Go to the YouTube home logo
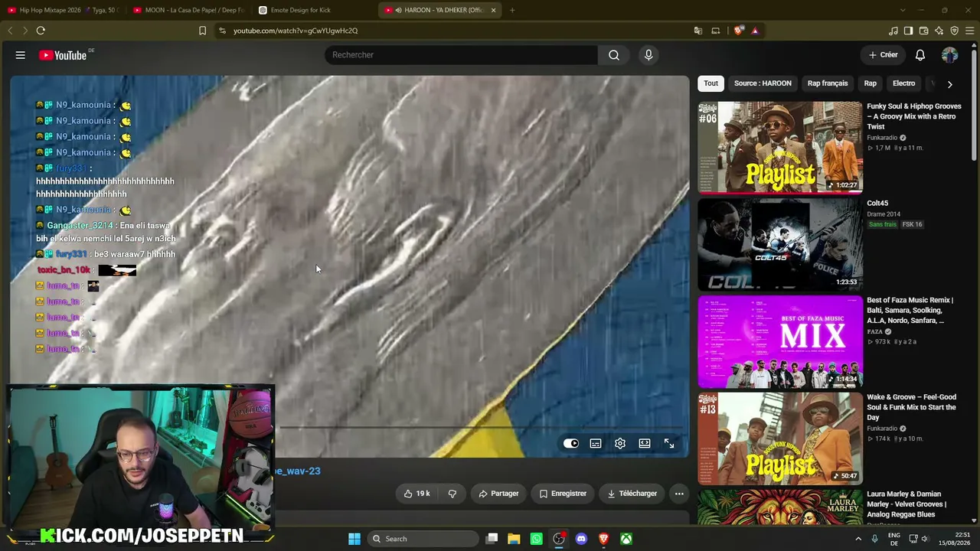Image resolution: width=980 pixels, height=551 pixels. [64, 55]
